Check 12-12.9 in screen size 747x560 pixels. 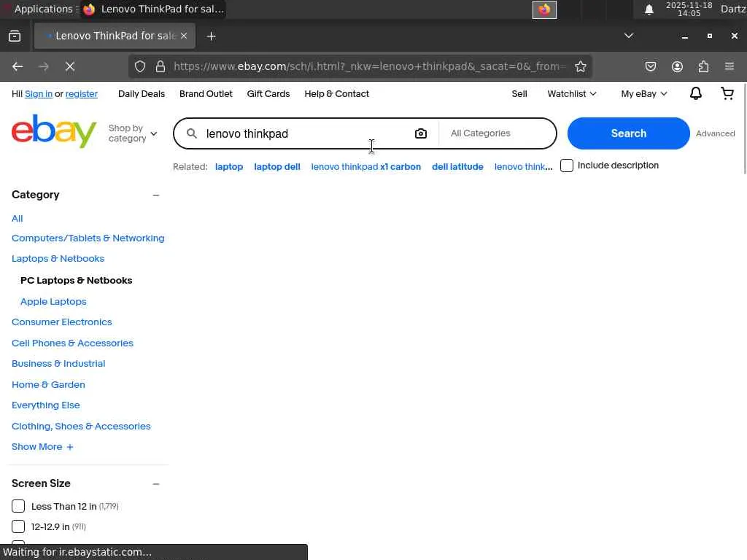coord(18,526)
